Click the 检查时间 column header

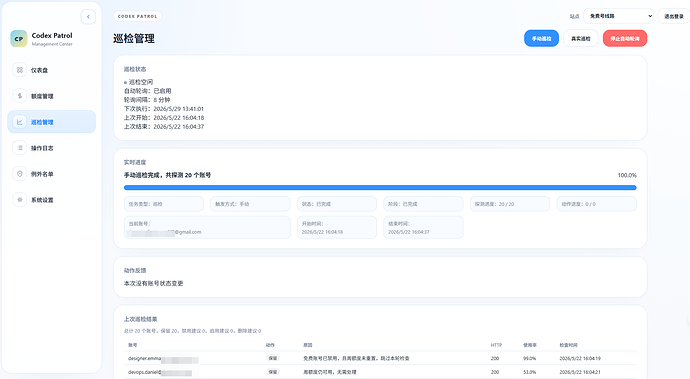(569, 345)
